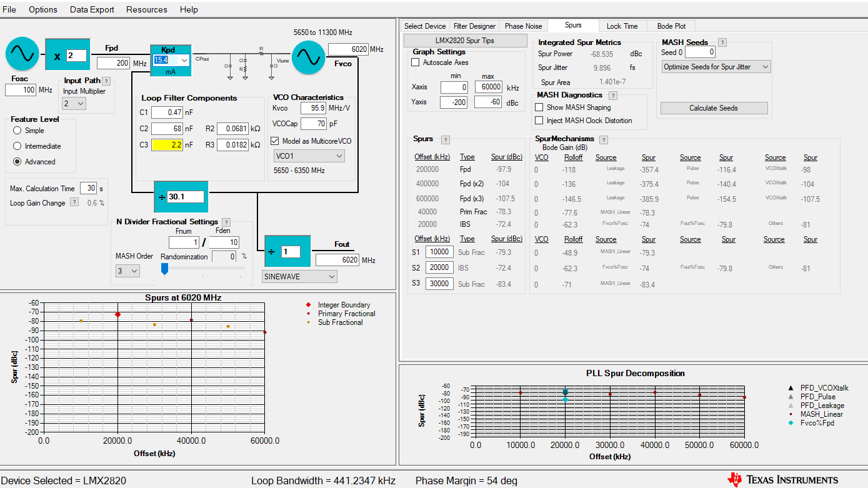Open the VCO1 core selection dropdown
This screenshot has width=868, height=488.
click(309, 156)
